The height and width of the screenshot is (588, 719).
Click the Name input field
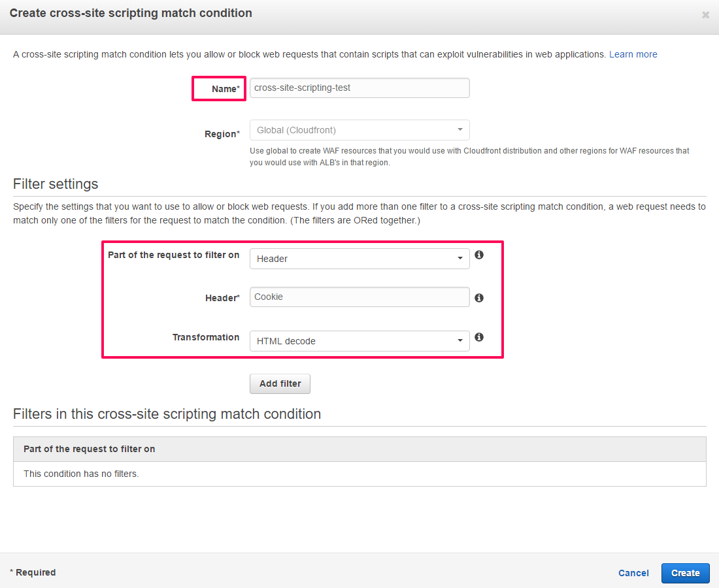click(x=359, y=88)
